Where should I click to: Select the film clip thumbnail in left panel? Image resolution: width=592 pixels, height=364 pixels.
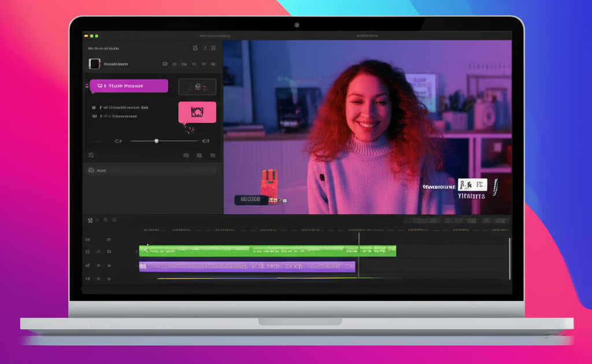point(94,64)
